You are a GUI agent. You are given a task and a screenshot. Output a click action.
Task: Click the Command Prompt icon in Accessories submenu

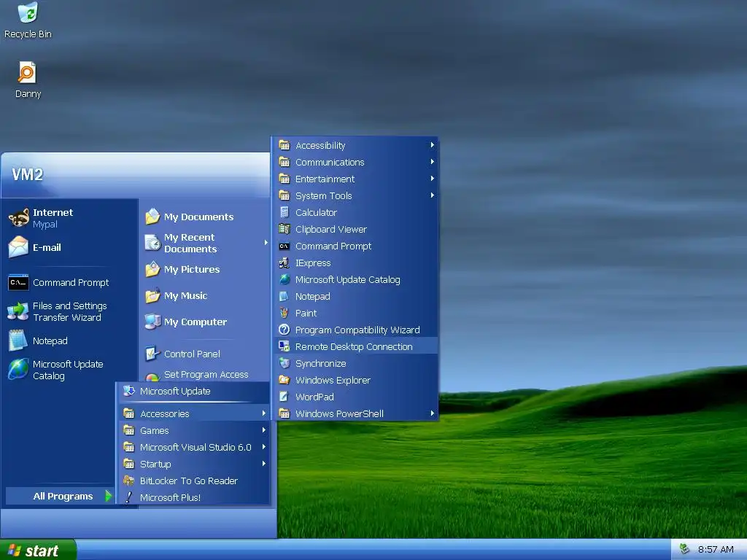pyautogui.click(x=285, y=246)
